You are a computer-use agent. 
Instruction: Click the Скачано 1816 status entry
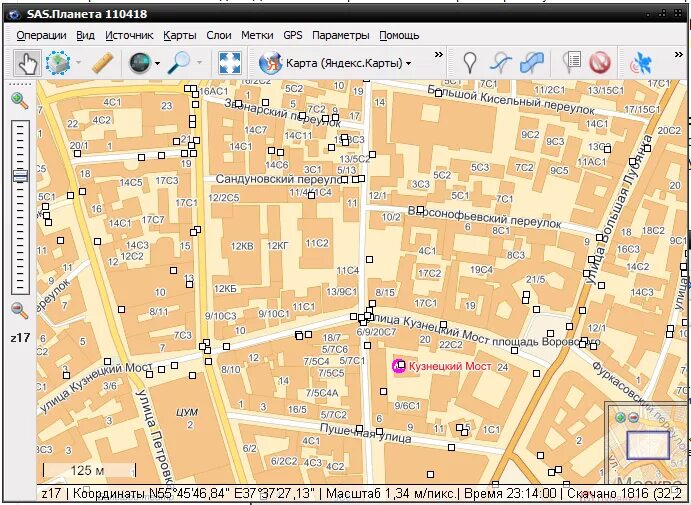(625, 493)
